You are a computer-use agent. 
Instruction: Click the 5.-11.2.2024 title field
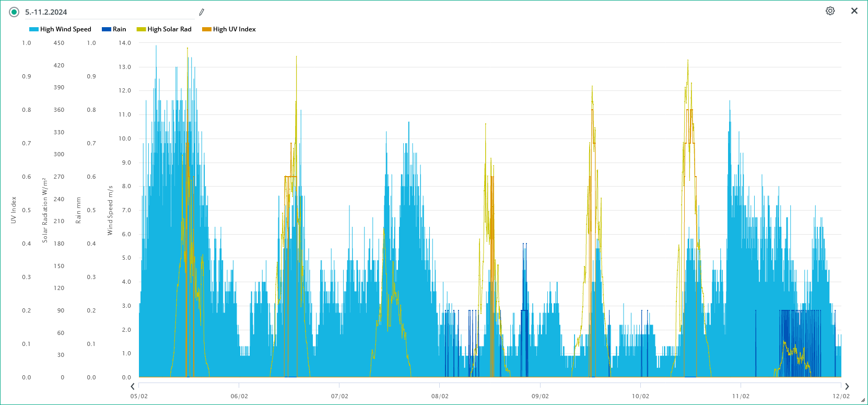(104, 12)
